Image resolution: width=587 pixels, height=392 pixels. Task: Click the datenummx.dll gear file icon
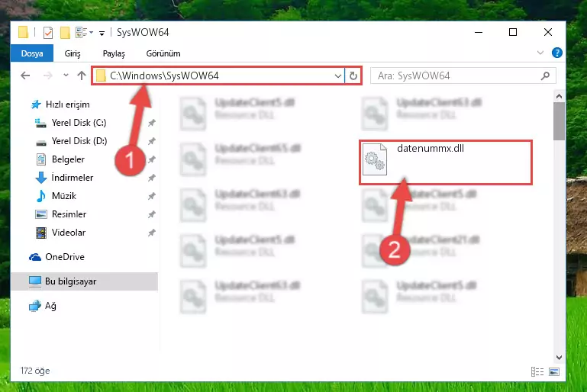click(374, 159)
